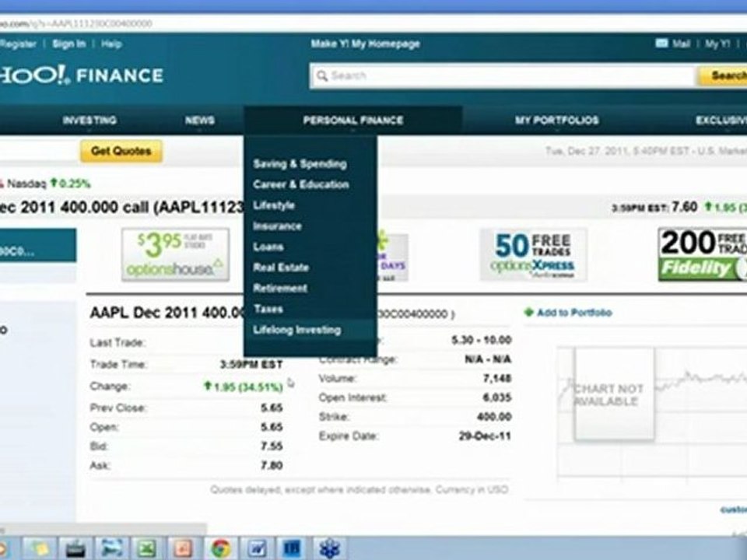Click the browser address bar URL

coord(76,23)
